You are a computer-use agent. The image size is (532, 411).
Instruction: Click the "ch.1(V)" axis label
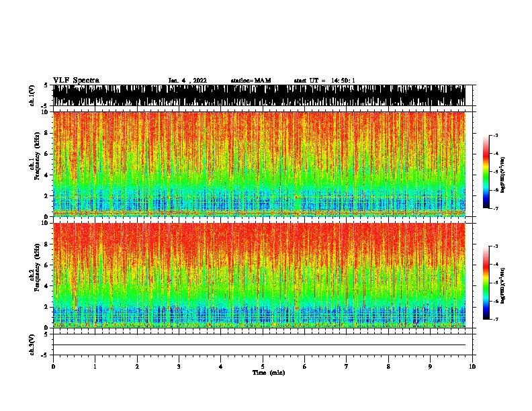tap(32, 95)
